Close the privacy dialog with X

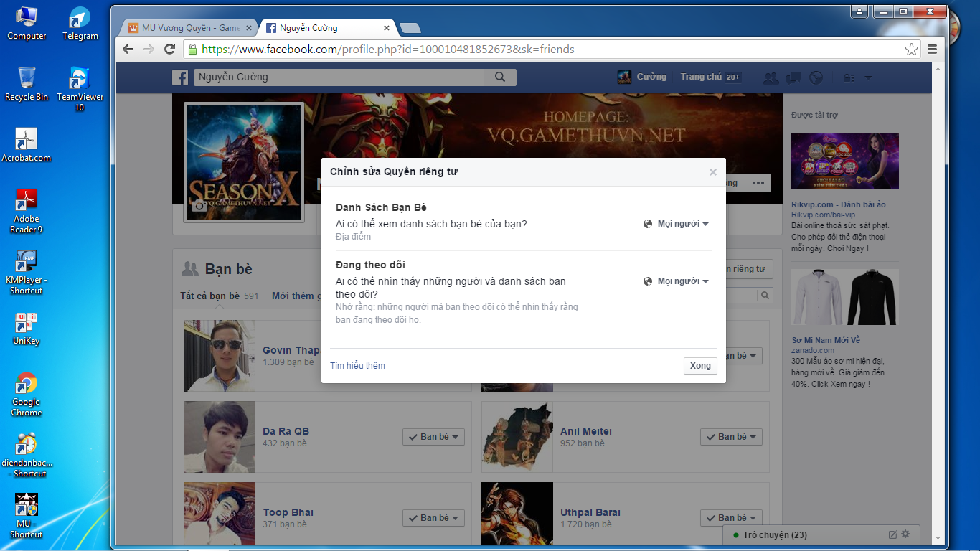coord(712,172)
